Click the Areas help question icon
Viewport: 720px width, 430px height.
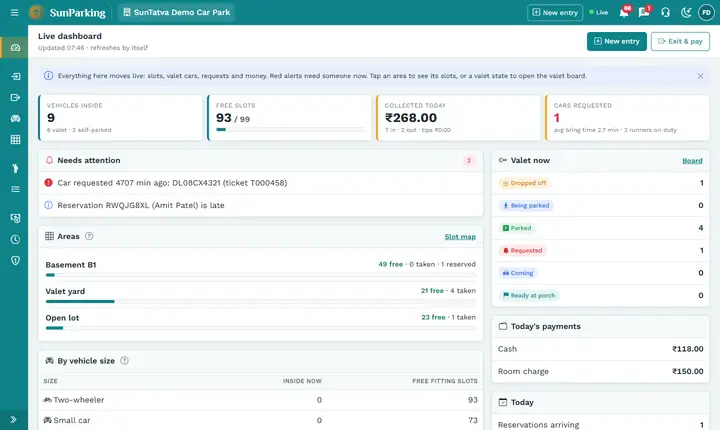89,236
